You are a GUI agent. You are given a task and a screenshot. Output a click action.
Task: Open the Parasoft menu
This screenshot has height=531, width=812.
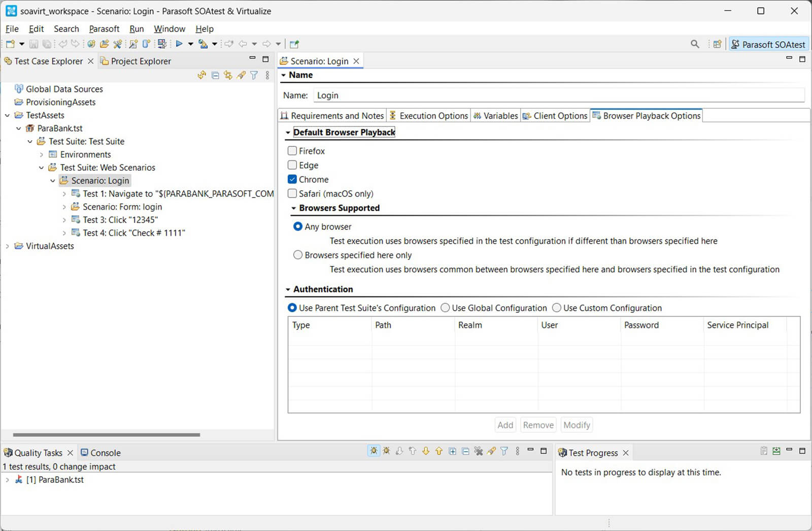104,29
